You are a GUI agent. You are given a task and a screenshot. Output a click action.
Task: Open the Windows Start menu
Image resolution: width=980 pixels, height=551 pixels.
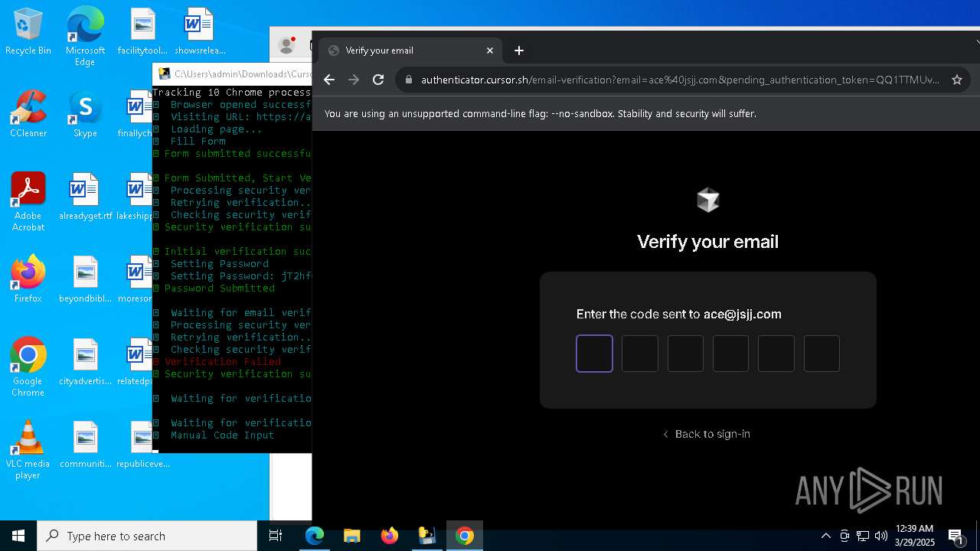(x=18, y=536)
